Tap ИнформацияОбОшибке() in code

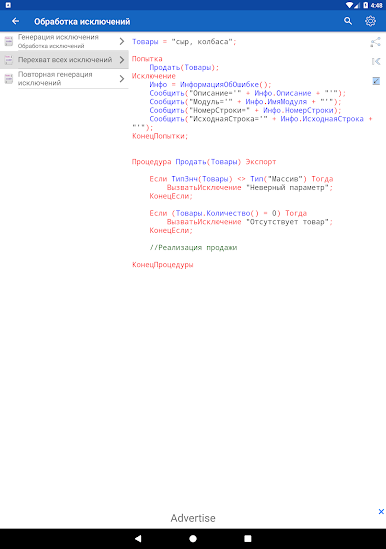tap(224, 84)
